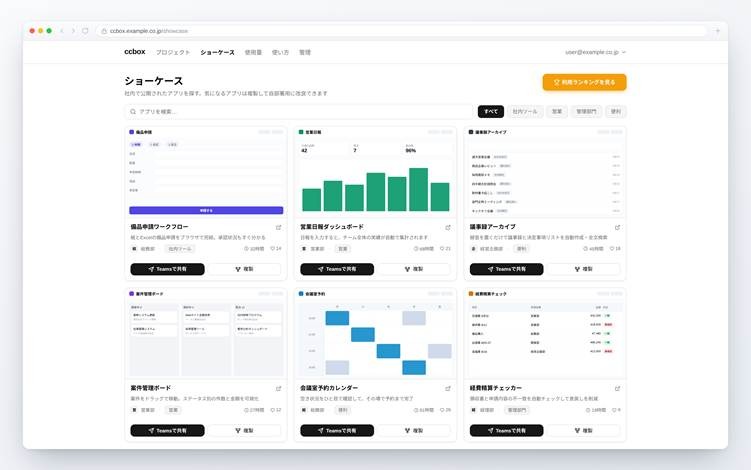Like the 案件管理ボード app via heart icon
751x470 pixels.
coord(273,410)
